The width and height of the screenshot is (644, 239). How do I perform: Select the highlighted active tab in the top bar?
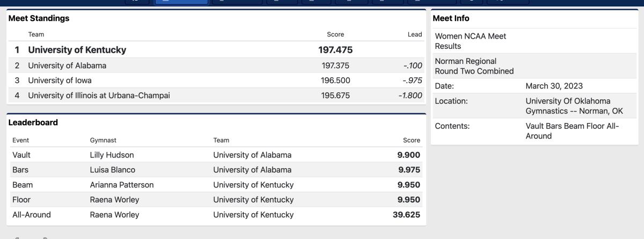click(x=181, y=2)
